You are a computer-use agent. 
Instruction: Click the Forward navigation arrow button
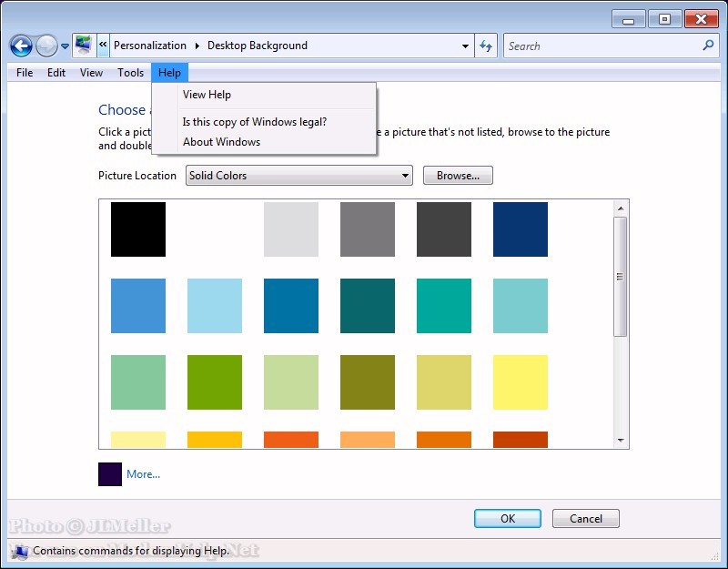pyautogui.click(x=46, y=46)
